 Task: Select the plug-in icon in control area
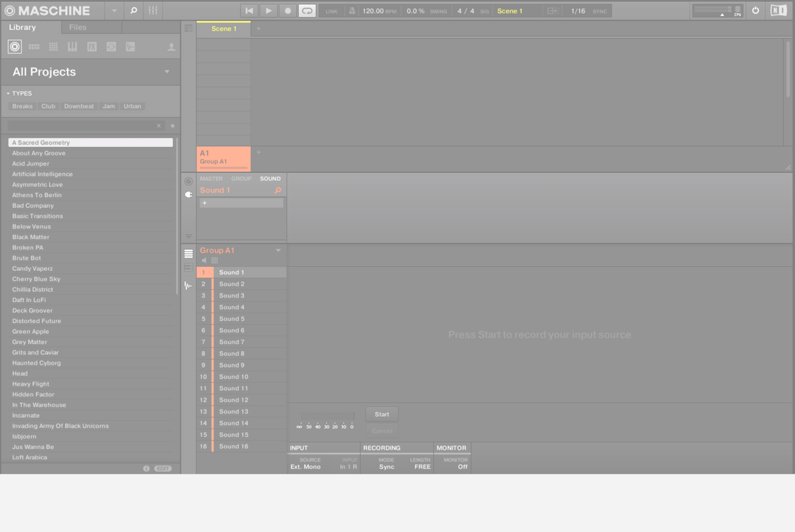coord(188,195)
